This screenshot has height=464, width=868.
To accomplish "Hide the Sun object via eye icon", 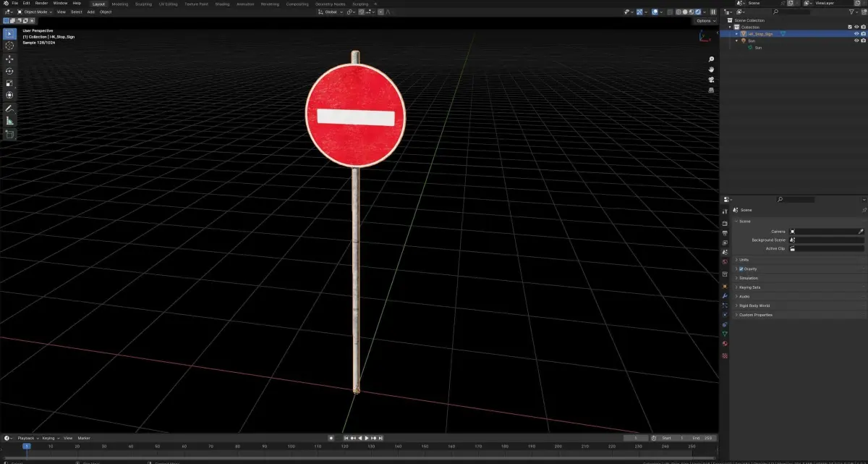I will [856, 41].
